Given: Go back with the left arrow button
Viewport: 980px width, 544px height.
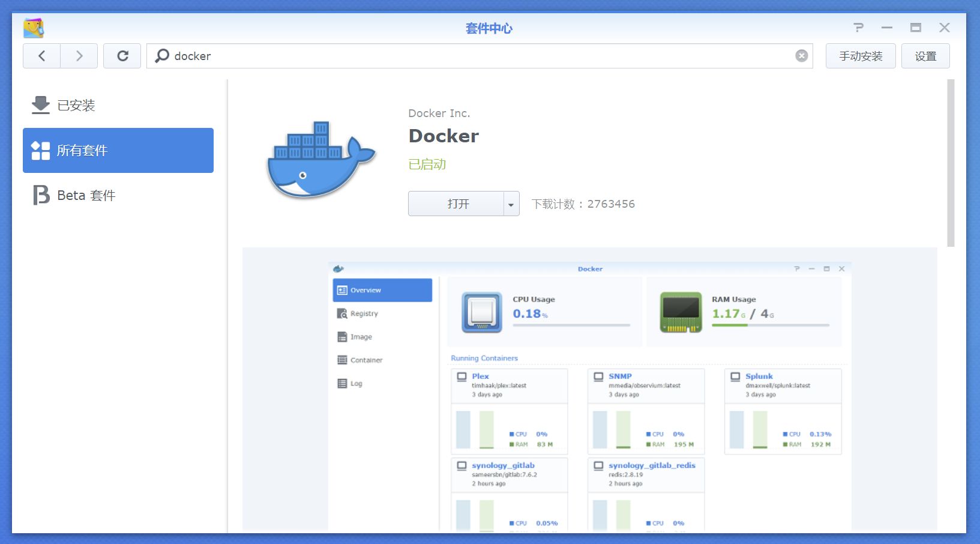Looking at the screenshot, I should coord(41,56).
